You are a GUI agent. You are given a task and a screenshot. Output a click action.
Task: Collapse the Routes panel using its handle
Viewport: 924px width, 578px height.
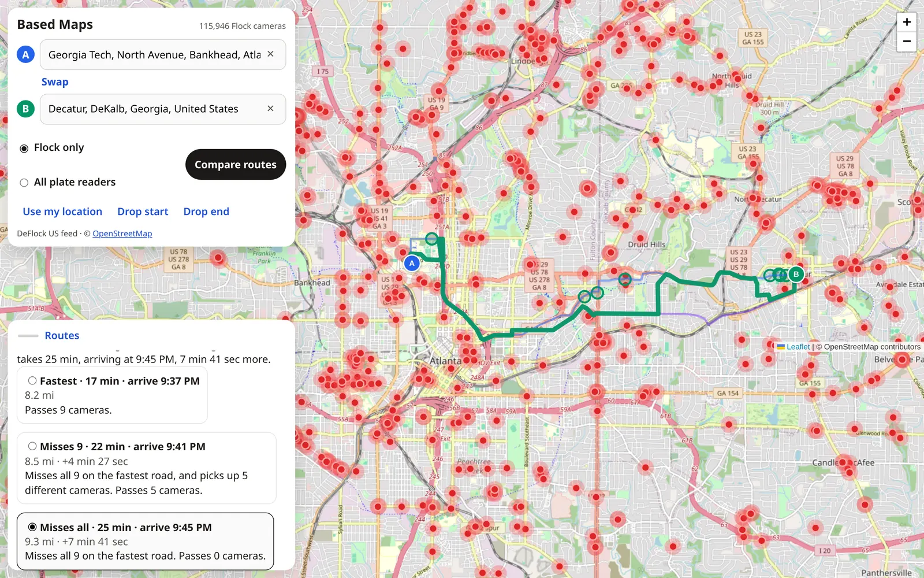[28, 336]
